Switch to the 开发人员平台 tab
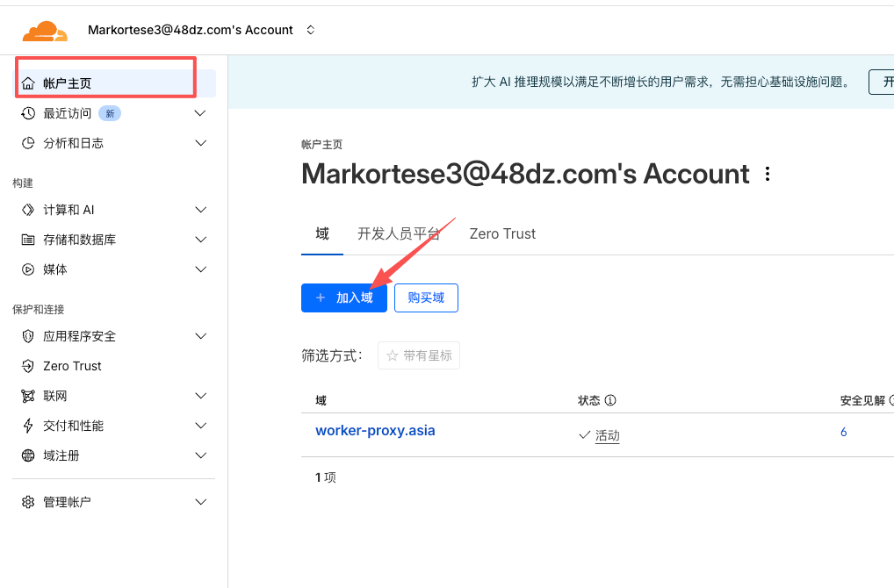The image size is (894, 588). click(399, 233)
